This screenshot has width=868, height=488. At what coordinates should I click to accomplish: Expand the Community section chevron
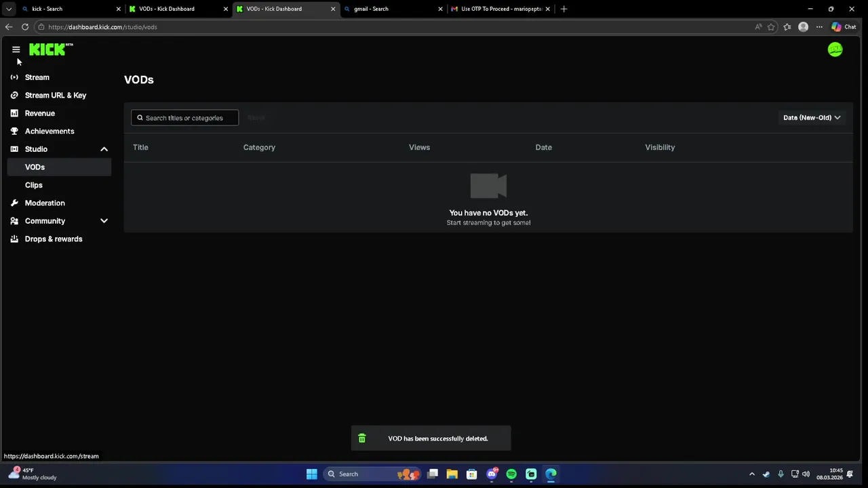[x=104, y=221]
